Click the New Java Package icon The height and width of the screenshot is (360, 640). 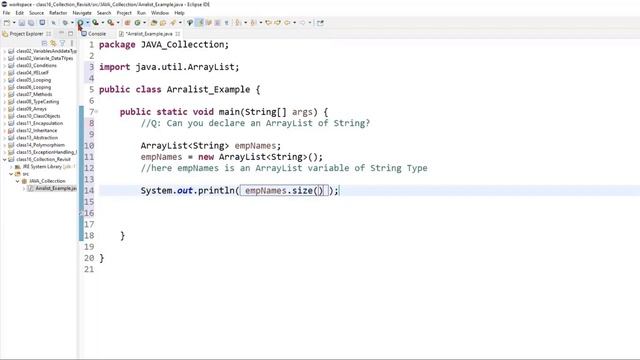click(127, 23)
